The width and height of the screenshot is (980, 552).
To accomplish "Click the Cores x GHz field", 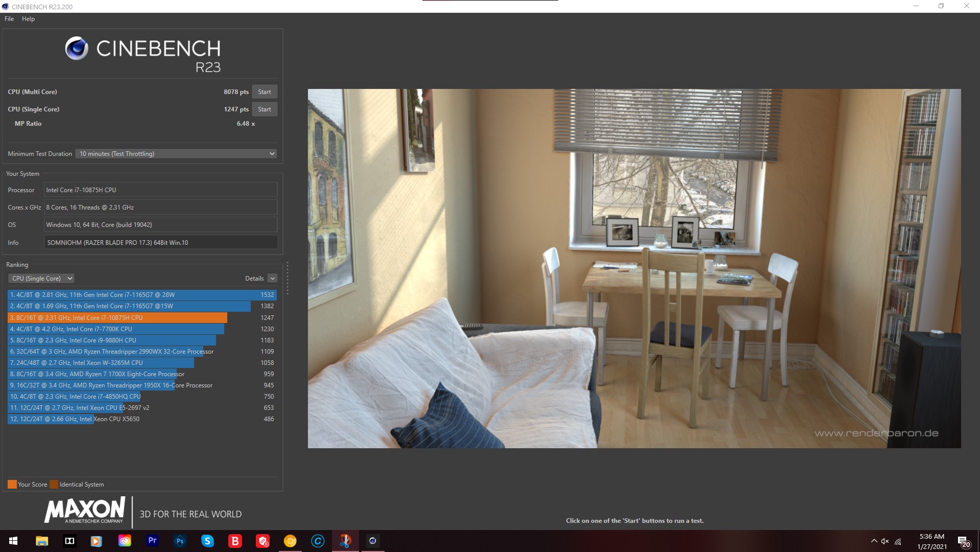I will click(x=161, y=208).
